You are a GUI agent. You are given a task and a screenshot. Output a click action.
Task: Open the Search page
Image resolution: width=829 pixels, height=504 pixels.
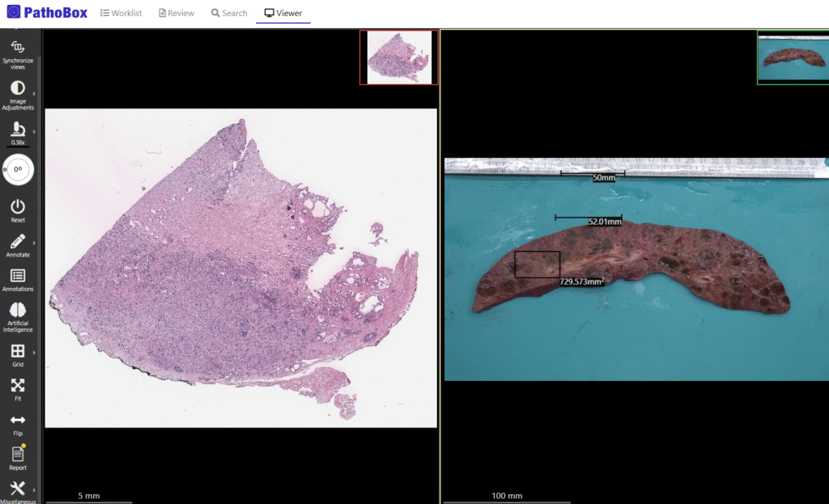tap(228, 12)
